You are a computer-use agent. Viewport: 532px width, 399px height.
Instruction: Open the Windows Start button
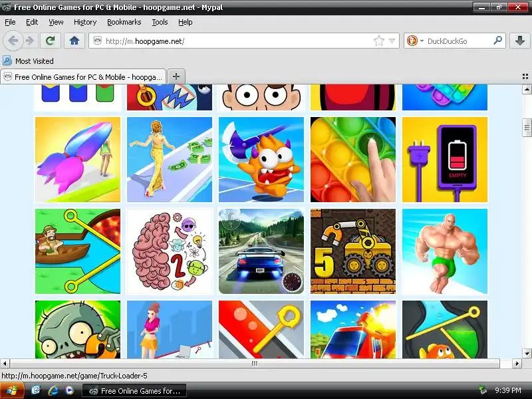click(x=12, y=390)
